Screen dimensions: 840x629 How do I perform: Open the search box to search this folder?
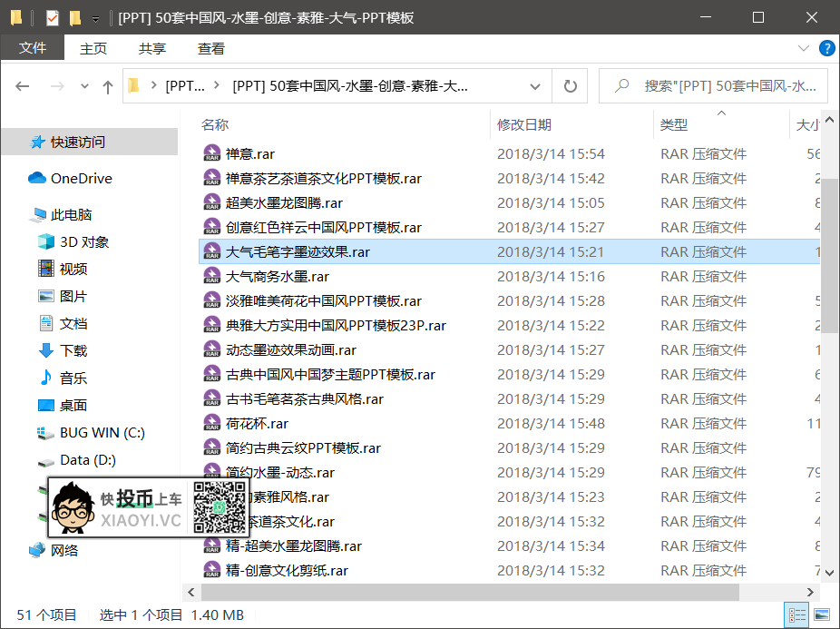(717, 85)
